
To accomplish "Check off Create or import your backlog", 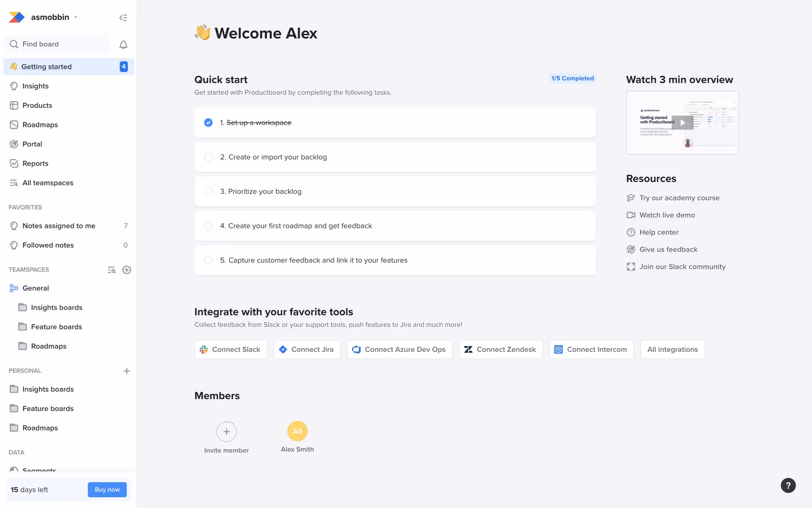I will pyautogui.click(x=208, y=157).
